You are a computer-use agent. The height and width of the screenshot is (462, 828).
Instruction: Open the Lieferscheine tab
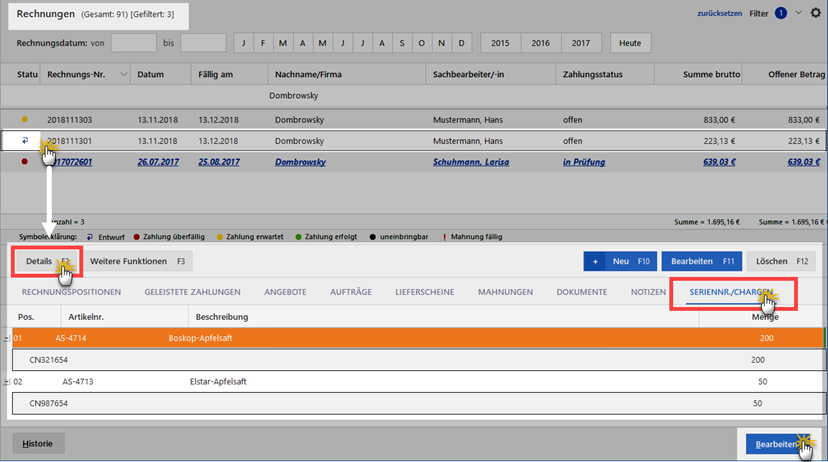point(425,292)
